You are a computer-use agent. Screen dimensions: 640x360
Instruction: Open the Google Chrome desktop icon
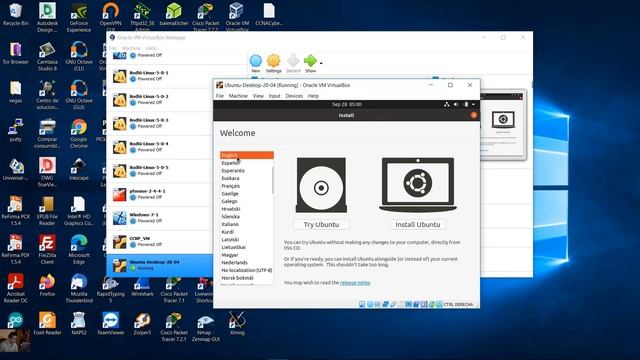point(79,134)
